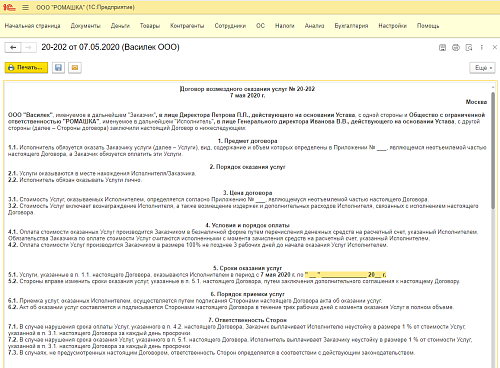
Task: Go forward with the right arrow button
Action: click(29, 48)
